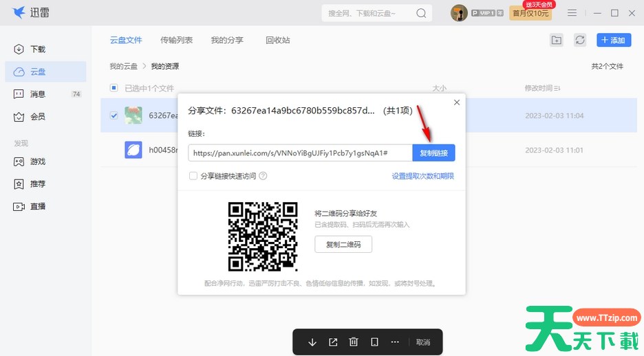Image resolution: width=644 pixels, height=356 pixels.
Task: Click the search magnifier icon
Action: point(420,13)
